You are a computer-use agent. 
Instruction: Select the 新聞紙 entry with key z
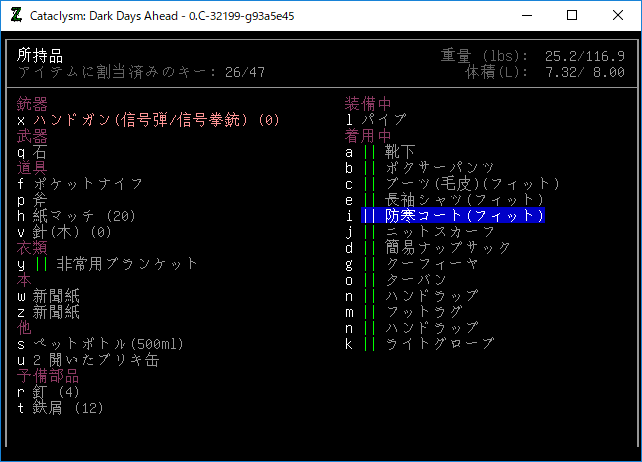pyautogui.click(x=55, y=312)
